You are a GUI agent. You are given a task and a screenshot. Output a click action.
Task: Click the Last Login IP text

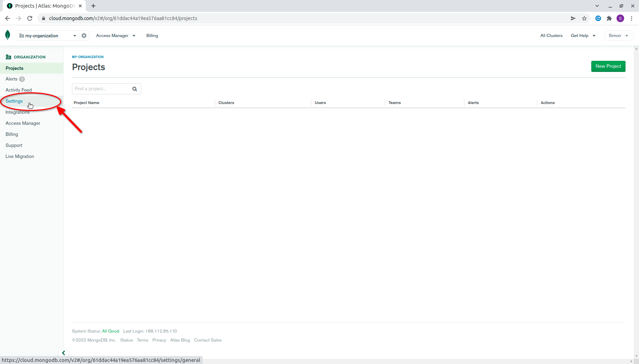point(150,331)
